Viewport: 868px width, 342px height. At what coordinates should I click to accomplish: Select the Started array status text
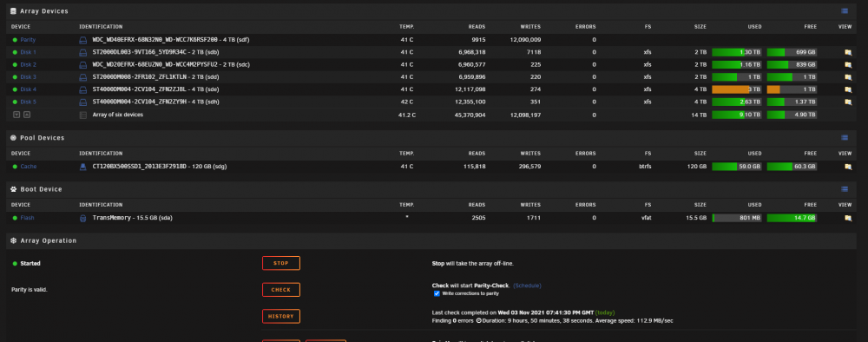point(30,263)
